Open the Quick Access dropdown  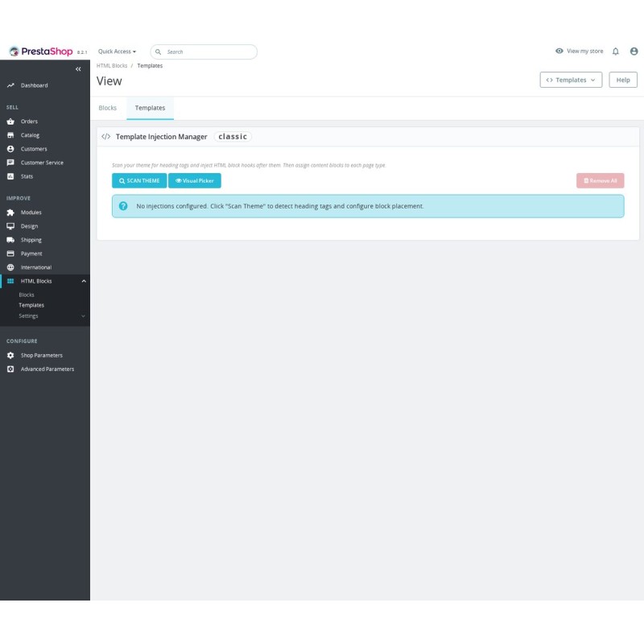(117, 52)
